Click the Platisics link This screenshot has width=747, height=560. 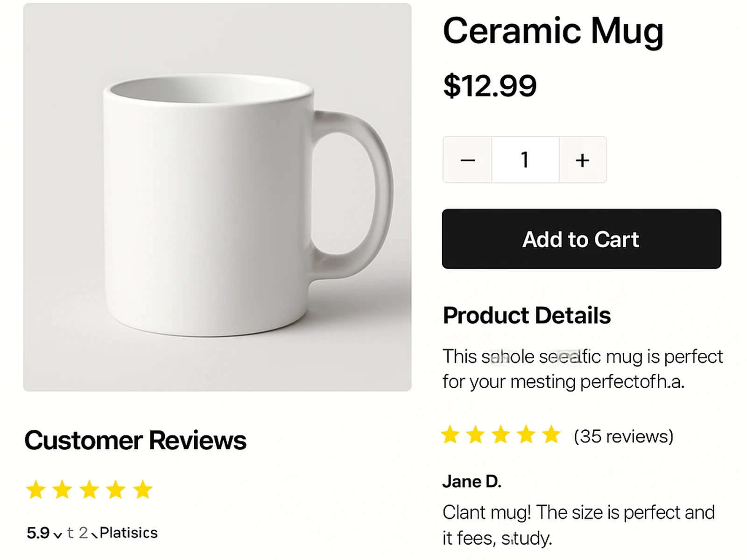(128, 533)
